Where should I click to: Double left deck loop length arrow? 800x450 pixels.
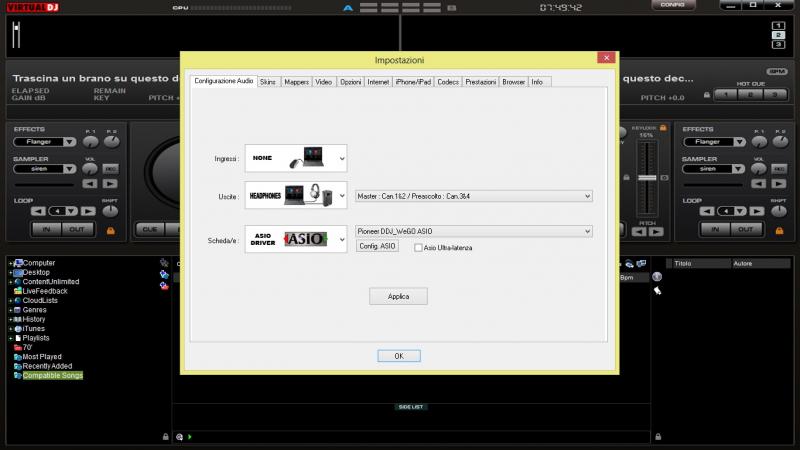tap(88, 211)
